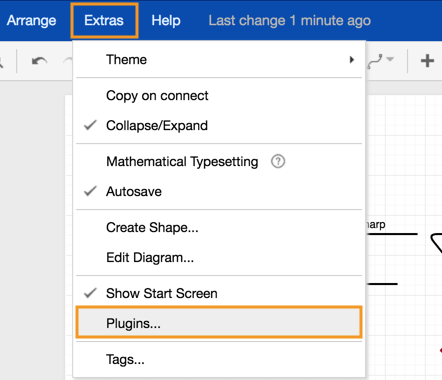Open the Extras menu

coord(104,21)
